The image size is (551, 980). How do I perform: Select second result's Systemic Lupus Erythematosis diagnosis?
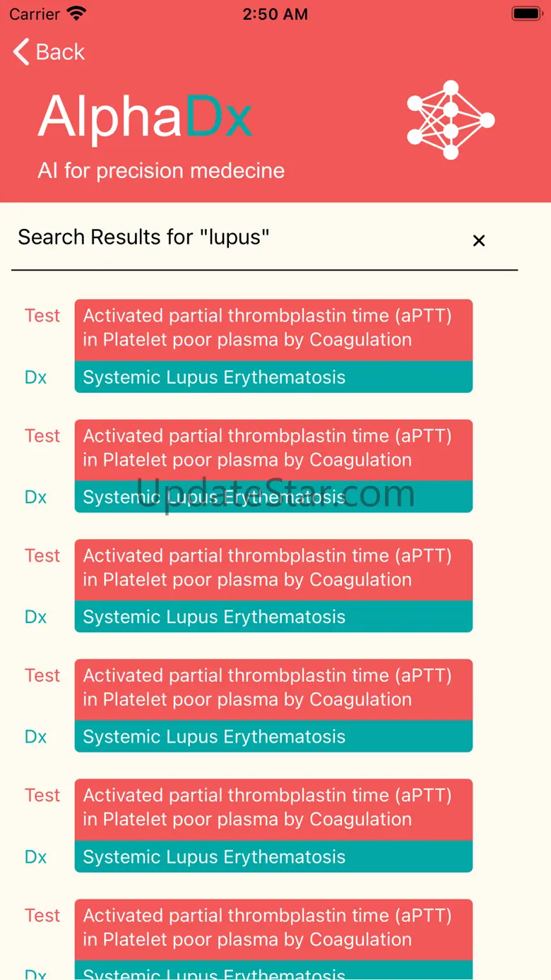click(x=273, y=497)
